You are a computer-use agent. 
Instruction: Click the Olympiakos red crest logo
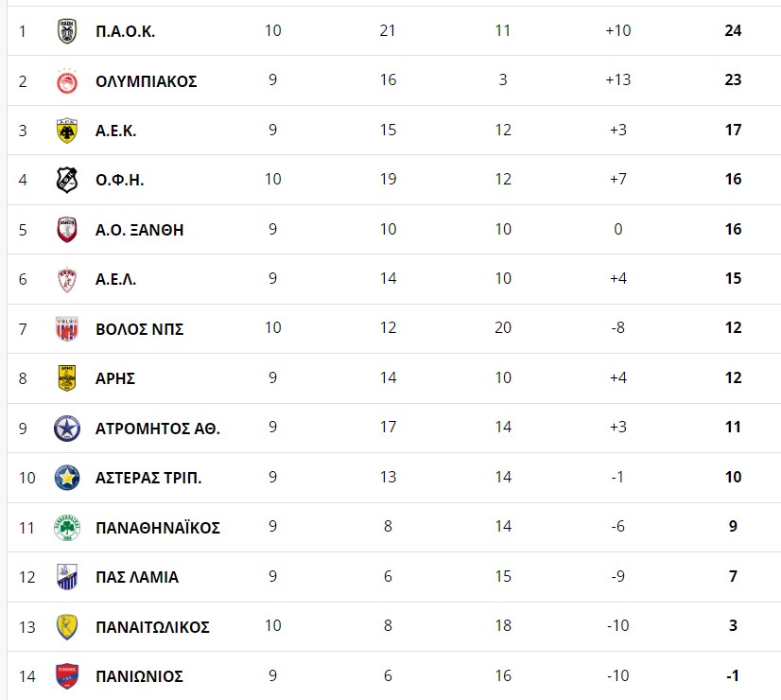pos(67,81)
